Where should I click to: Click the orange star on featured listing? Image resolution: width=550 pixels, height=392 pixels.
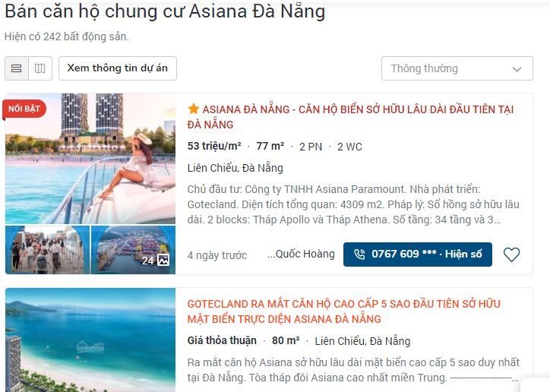(x=193, y=109)
